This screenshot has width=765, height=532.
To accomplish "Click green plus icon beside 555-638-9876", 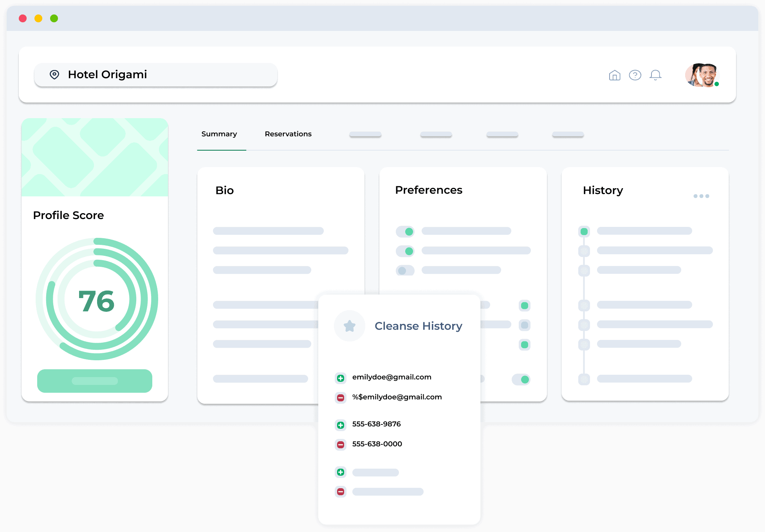I will point(341,425).
